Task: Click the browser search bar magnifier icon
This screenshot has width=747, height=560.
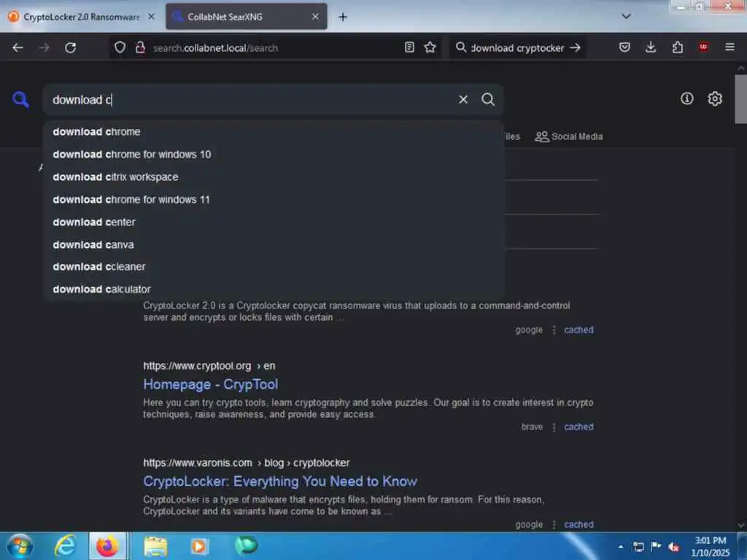Action: tap(461, 47)
